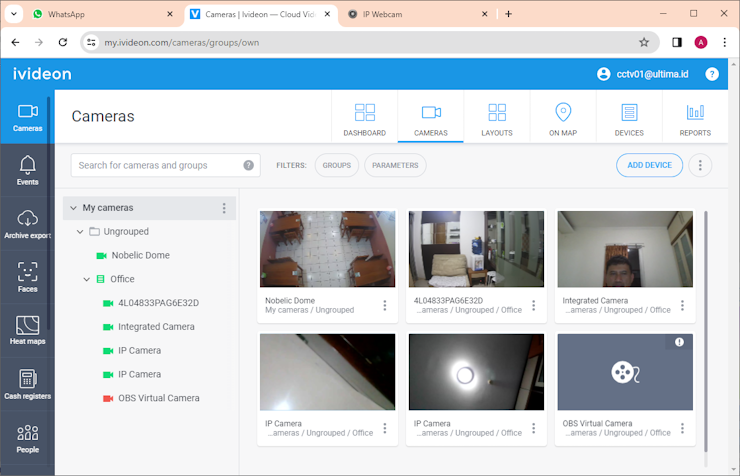Open Nobelic Dome card options menu
Image resolution: width=740 pixels, height=476 pixels.
tap(385, 305)
